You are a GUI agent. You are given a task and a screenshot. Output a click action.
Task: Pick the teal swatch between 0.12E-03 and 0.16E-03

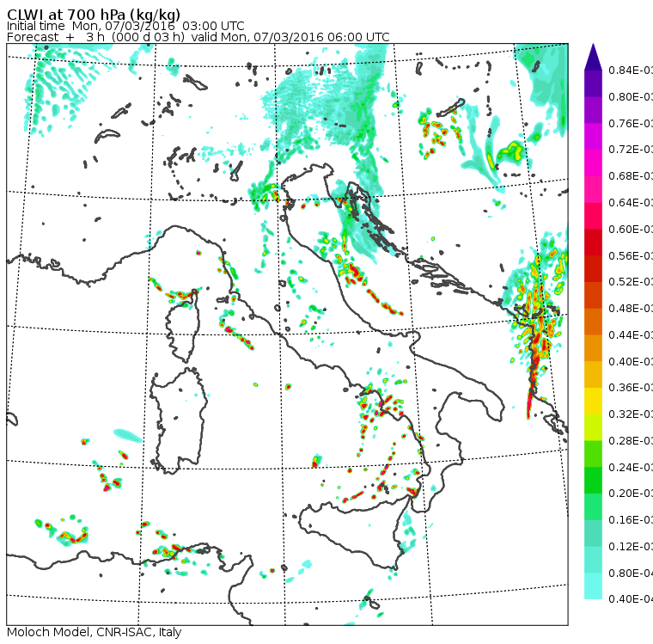pyautogui.click(x=593, y=533)
